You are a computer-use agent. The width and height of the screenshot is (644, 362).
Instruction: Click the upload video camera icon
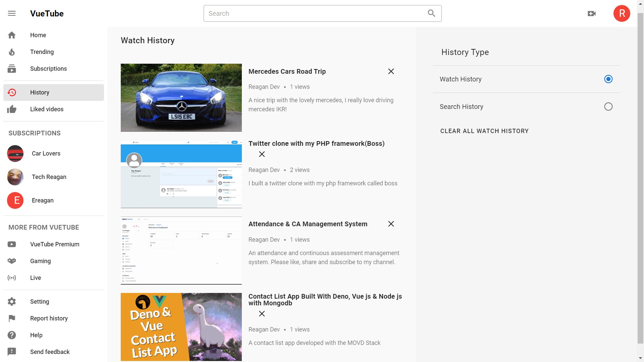pos(592,13)
